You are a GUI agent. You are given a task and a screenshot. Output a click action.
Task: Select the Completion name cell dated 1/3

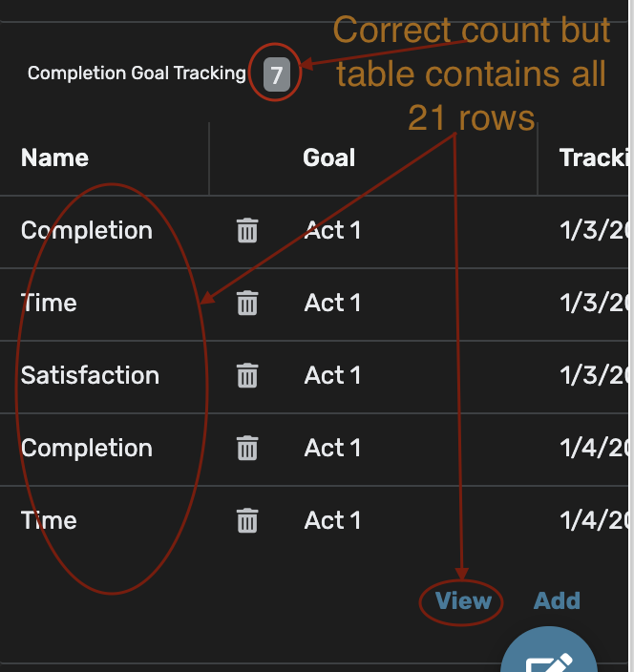(87, 230)
